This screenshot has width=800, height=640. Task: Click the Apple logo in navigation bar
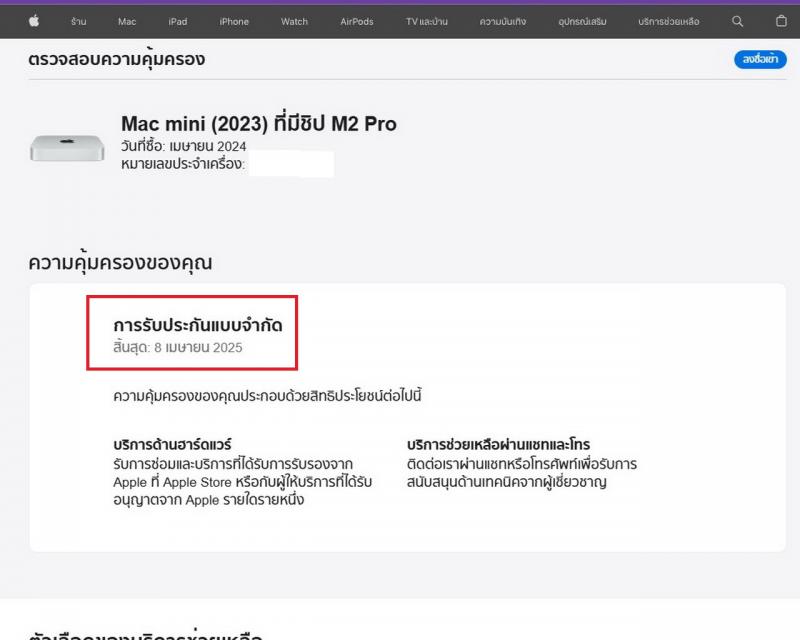(34, 21)
